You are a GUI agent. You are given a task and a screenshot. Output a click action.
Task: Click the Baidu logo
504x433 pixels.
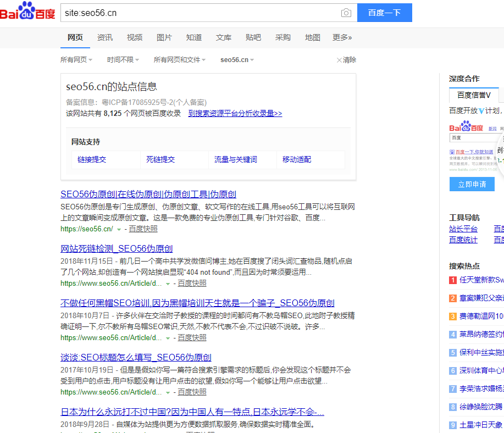27,10
